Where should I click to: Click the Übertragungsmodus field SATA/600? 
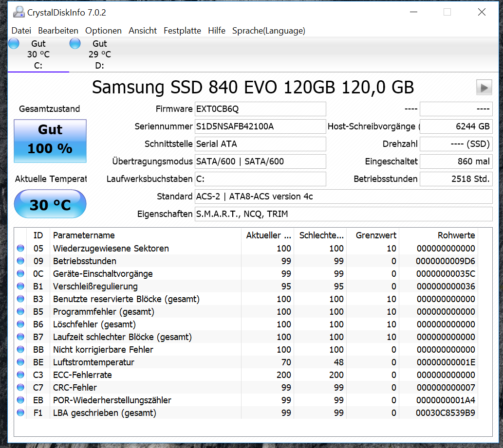(260, 161)
